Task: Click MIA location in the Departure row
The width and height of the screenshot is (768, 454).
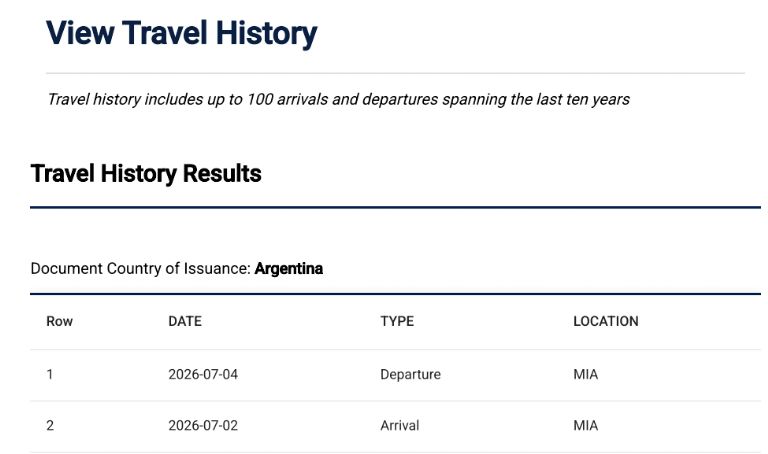Action: [586, 375]
